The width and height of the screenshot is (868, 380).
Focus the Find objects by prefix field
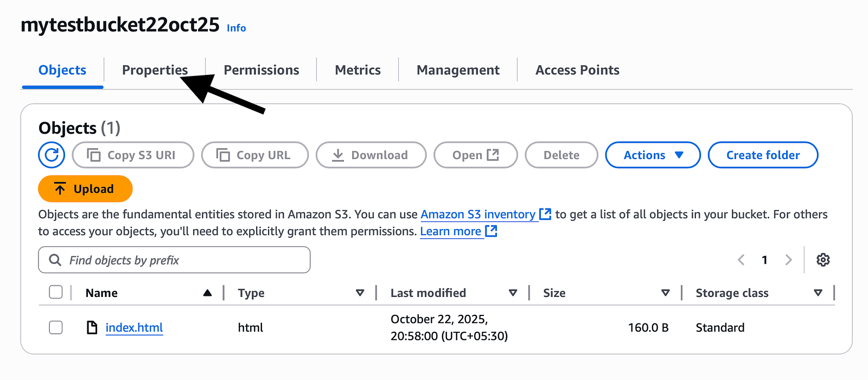click(x=174, y=260)
